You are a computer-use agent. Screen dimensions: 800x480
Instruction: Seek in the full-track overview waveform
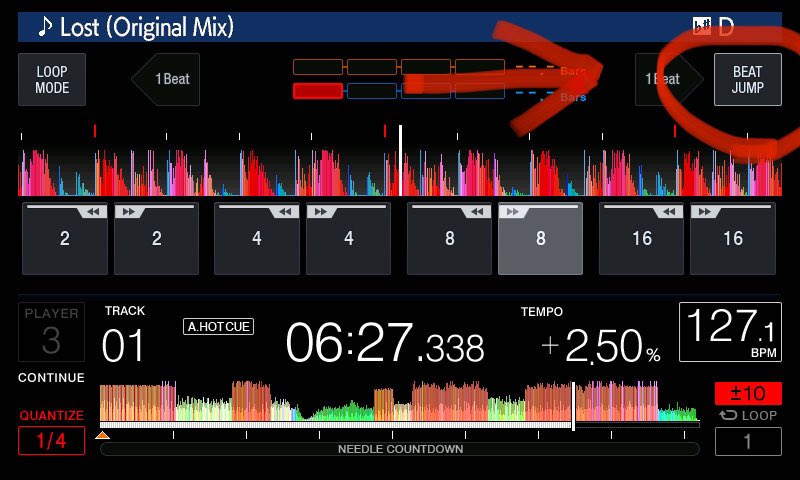[x=399, y=401]
